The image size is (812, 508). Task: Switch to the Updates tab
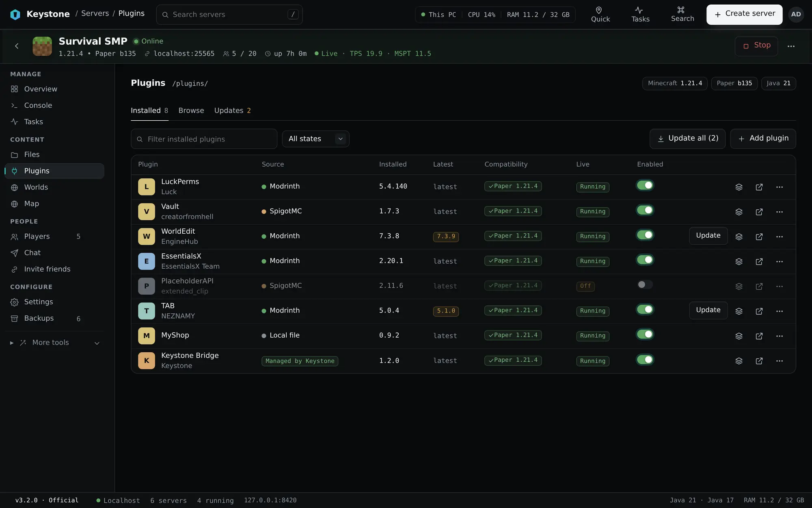[x=232, y=111]
